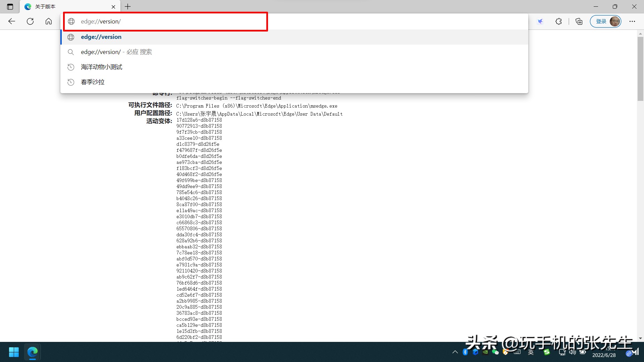Click the blue bird toolbar icon
Screen dimensions: 644x362
(x=540, y=21)
